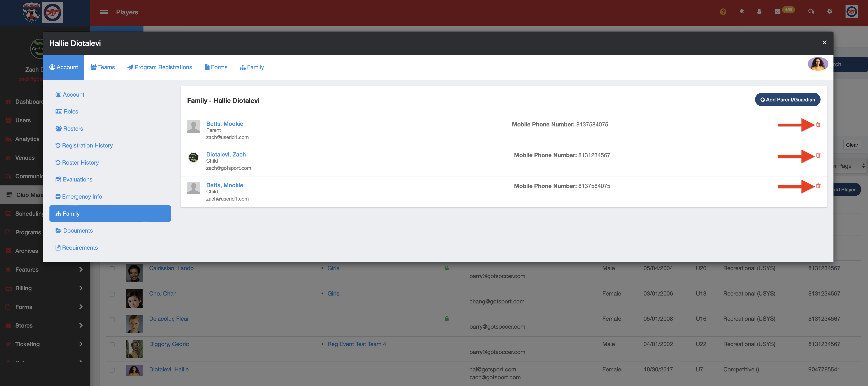Image resolution: width=868 pixels, height=386 pixels.
Task: Open the settings gear icon
Action: click(830, 11)
